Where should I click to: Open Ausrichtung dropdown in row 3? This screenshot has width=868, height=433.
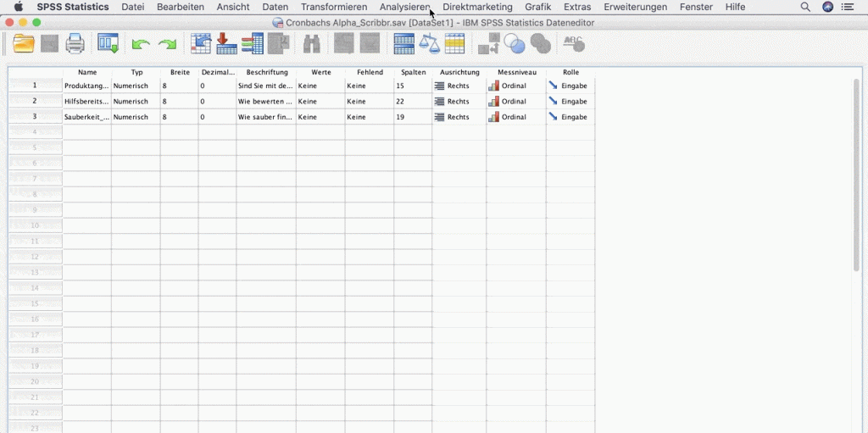click(x=459, y=117)
